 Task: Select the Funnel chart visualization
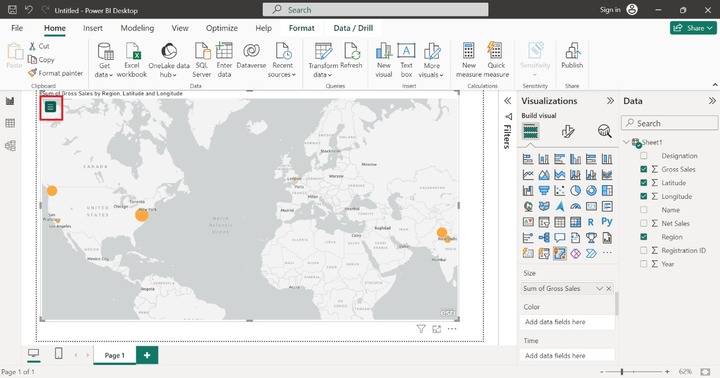(544, 190)
